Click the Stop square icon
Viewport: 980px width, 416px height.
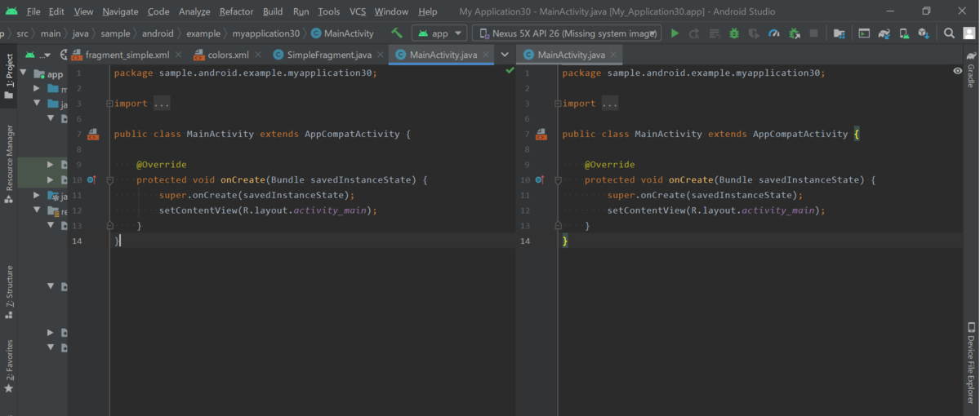pos(813,33)
